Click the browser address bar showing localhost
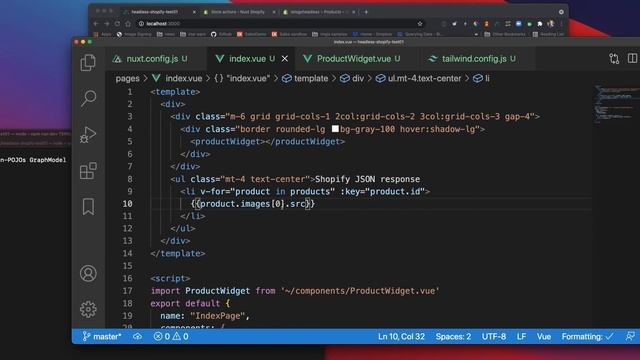640x360 pixels. tap(282, 24)
